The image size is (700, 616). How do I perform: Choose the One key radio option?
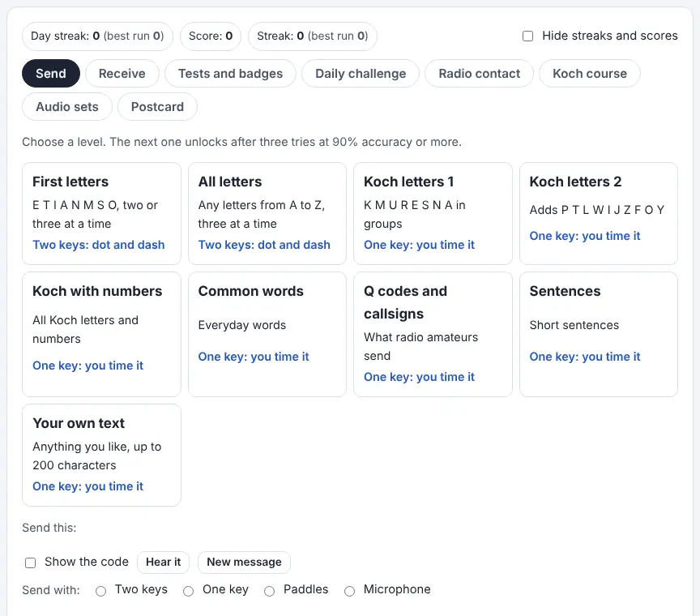pos(189,591)
